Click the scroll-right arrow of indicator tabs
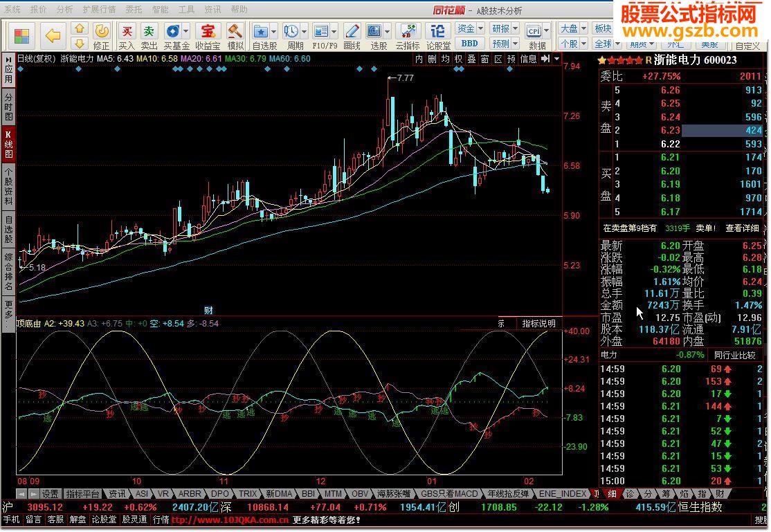 coord(33,494)
